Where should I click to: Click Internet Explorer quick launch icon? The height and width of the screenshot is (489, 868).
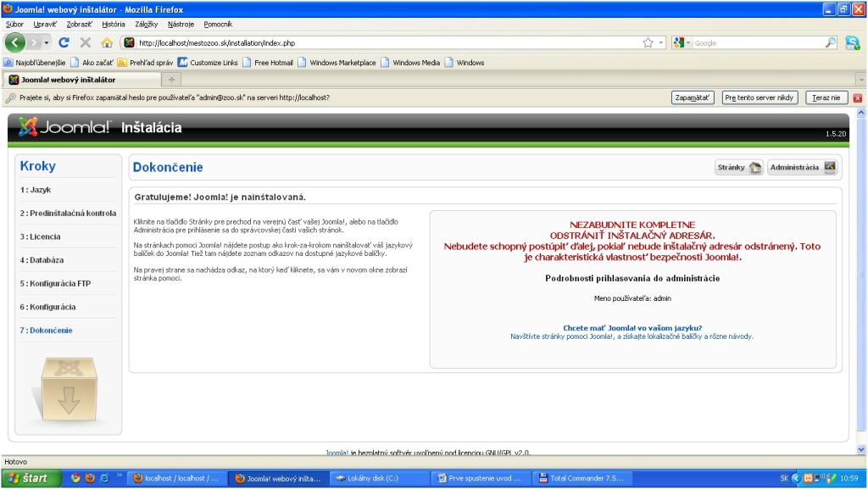(x=104, y=478)
